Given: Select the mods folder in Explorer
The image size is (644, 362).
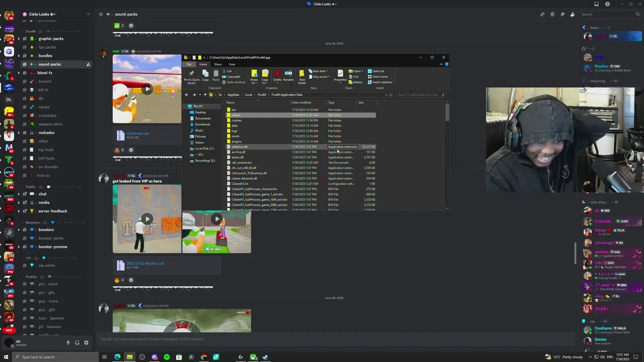Looking at the screenshot, I should (235, 136).
